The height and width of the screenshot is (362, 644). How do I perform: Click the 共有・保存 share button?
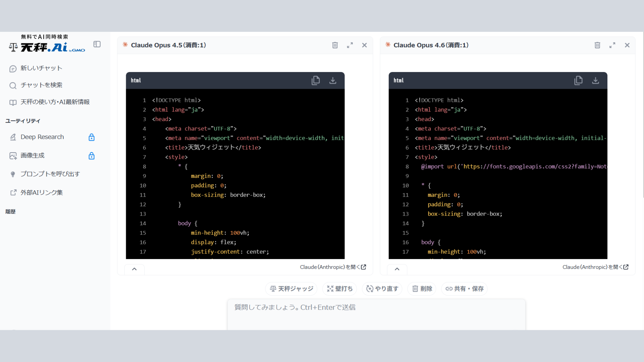[464, 289]
